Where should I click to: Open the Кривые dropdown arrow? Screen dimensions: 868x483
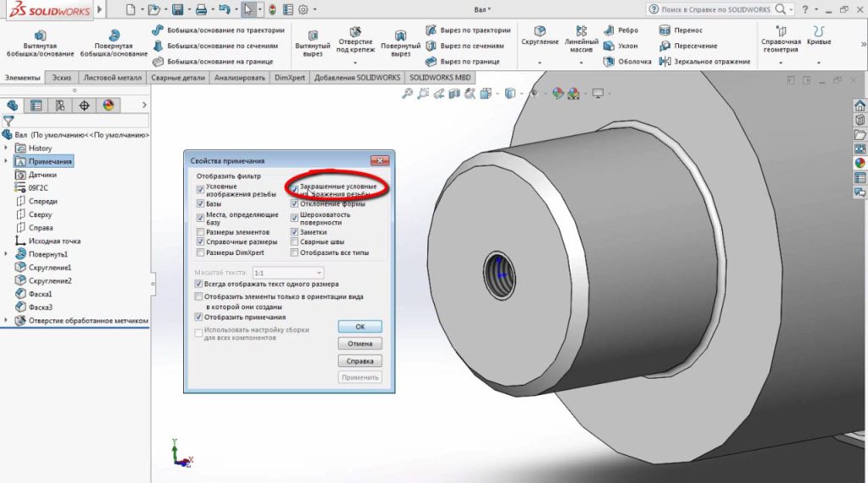tap(819, 63)
